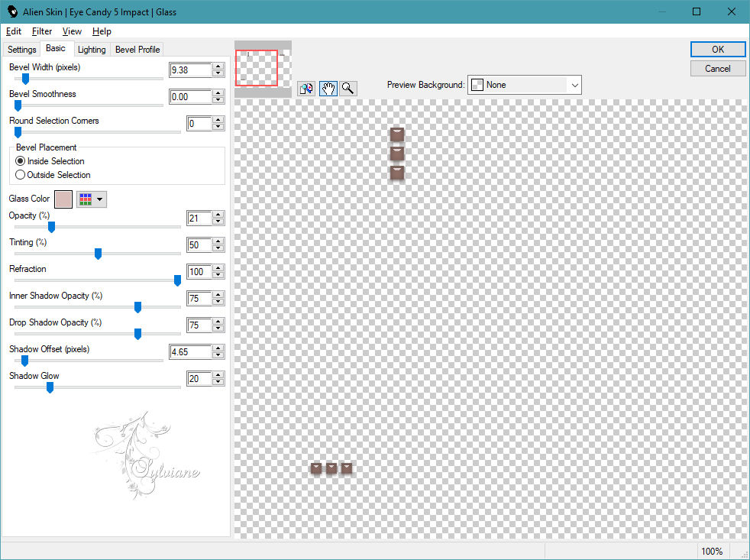Open the Help menu
The height and width of the screenshot is (560, 750).
coord(102,31)
